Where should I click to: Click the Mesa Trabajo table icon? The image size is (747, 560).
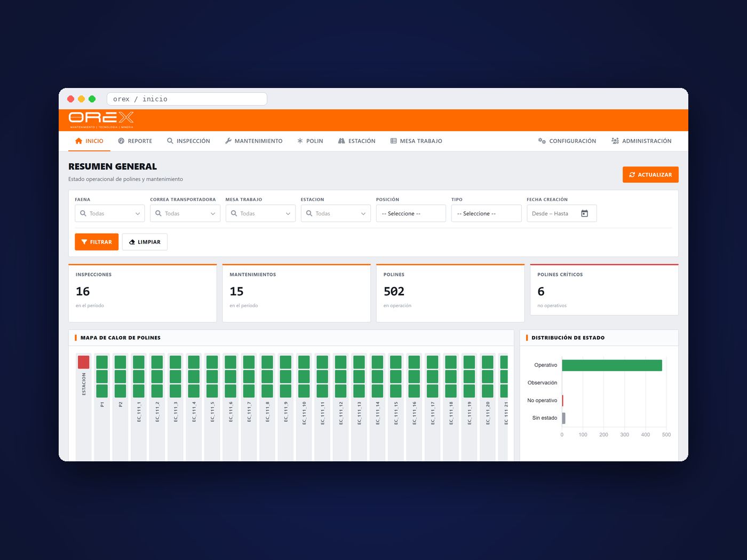point(394,141)
